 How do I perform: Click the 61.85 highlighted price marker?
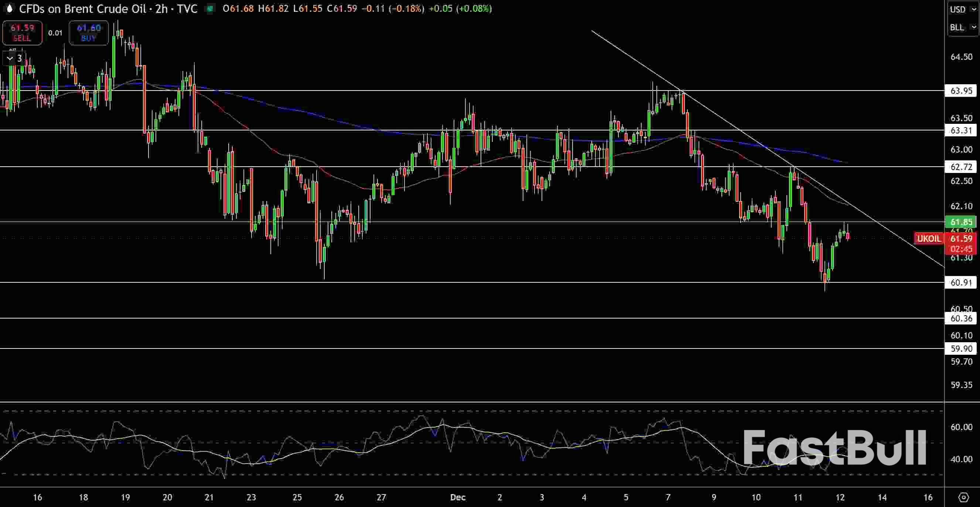962,222
